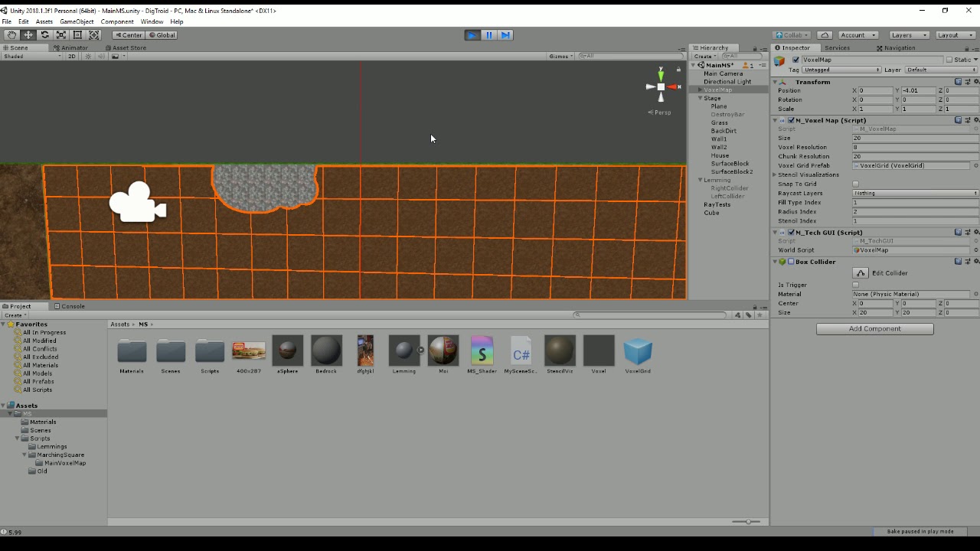Switch to the Console tab

tap(73, 306)
